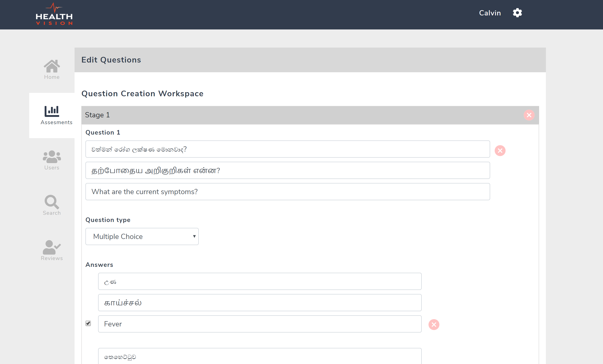The image size is (603, 364).
Task: Click the Tamil question text field
Action: pyautogui.click(x=288, y=171)
